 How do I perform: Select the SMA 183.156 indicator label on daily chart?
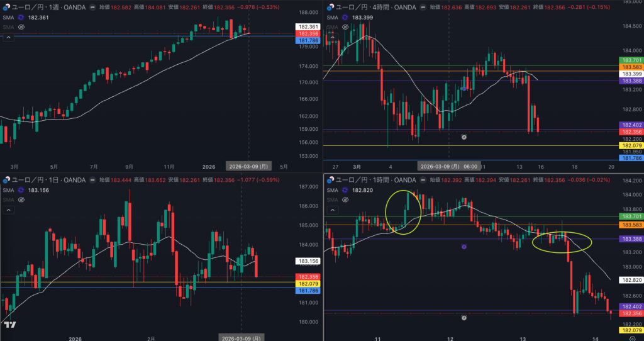pyautogui.click(x=39, y=190)
